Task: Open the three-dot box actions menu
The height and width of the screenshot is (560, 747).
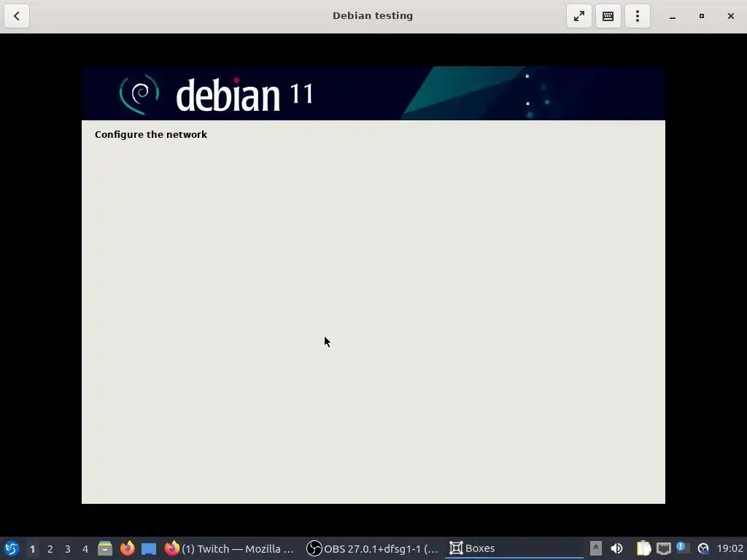Action: [x=638, y=16]
